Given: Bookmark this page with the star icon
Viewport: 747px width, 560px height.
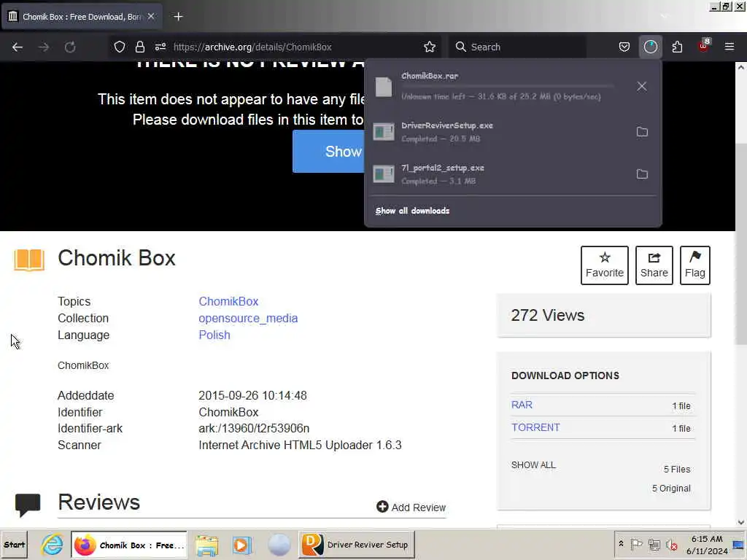Looking at the screenshot, I should point(430,47).
